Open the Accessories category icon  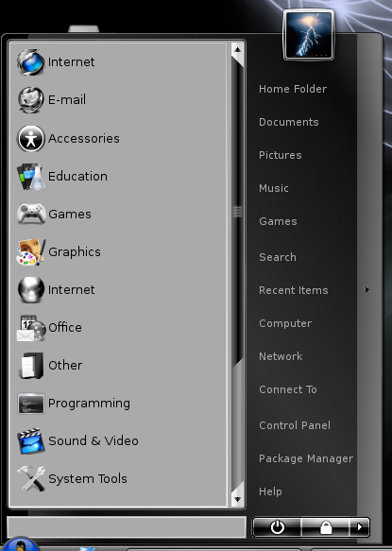(31, 138)
